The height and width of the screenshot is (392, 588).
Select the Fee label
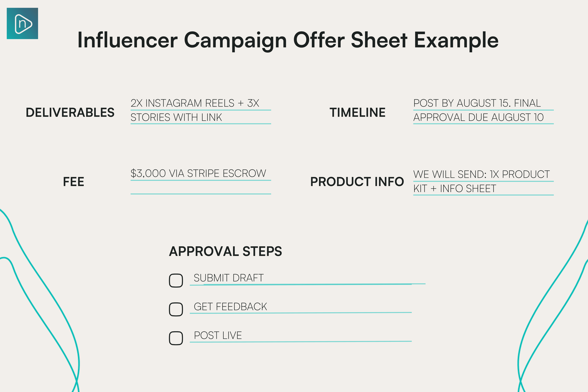pyautogui.click(x=73, y=182)
